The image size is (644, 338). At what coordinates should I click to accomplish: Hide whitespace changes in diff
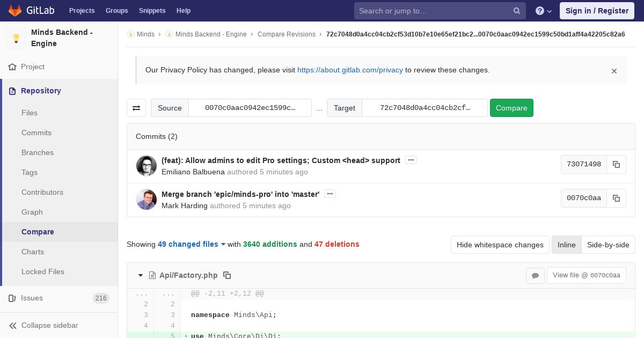[500, 245]
